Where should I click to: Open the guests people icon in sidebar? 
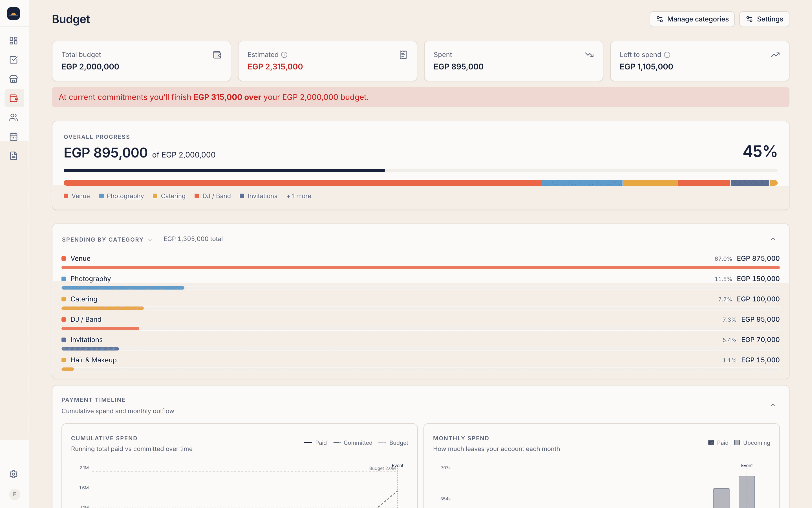14,117
